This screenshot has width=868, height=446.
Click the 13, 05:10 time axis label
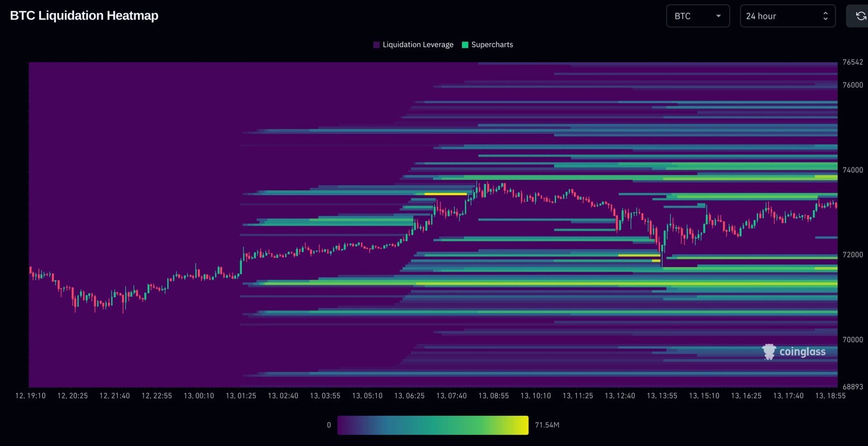[367, 396]
